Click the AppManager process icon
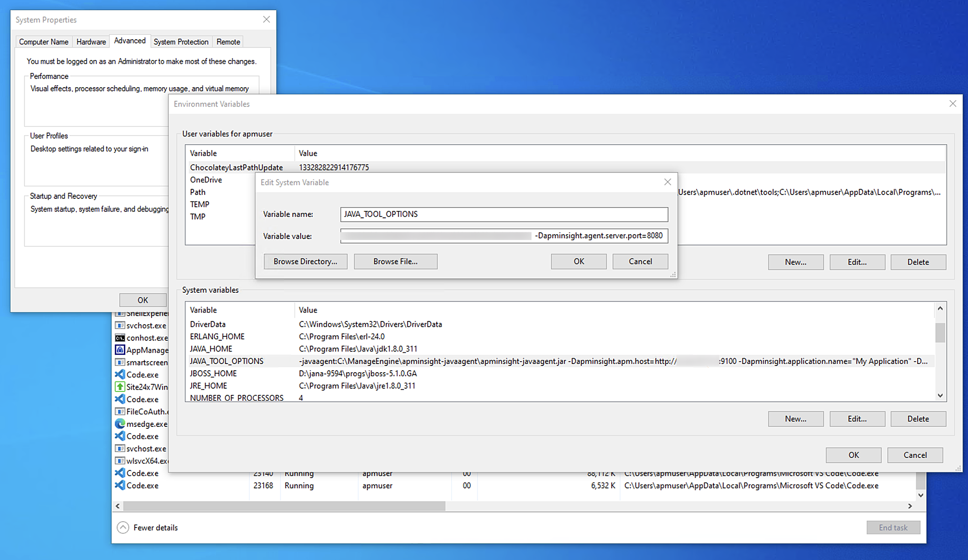The height and width of the screenshot is (560, 968). pos(120,350)
